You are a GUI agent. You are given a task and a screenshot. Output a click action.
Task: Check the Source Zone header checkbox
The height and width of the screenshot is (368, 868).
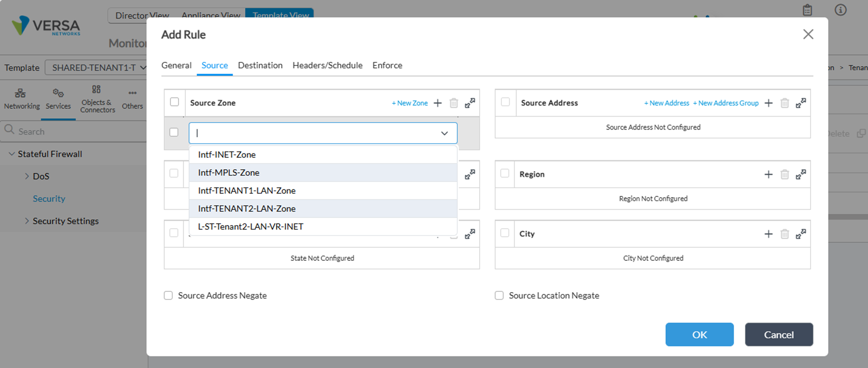pos(174,102)
